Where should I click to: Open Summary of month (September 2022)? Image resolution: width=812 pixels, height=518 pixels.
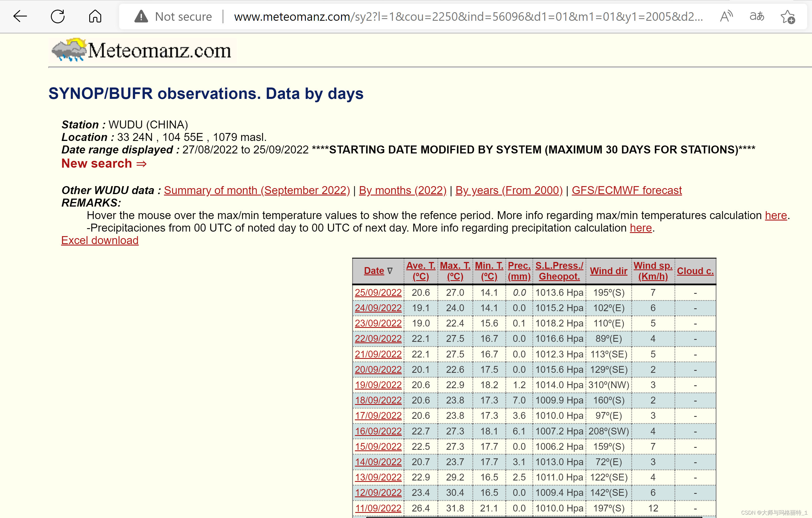[x=257, y=190]
